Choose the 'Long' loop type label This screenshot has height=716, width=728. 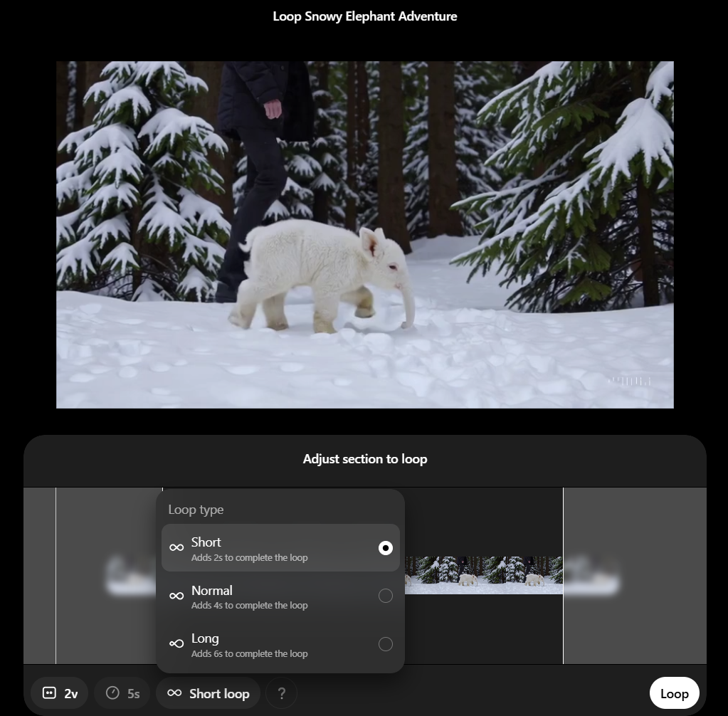(205, 639)
